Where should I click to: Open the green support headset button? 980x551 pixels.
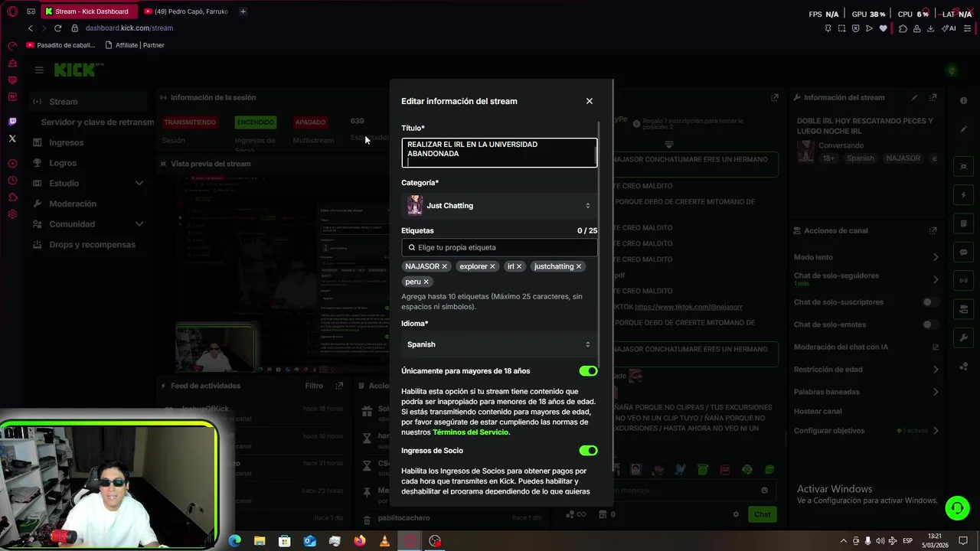pos(956,508)
